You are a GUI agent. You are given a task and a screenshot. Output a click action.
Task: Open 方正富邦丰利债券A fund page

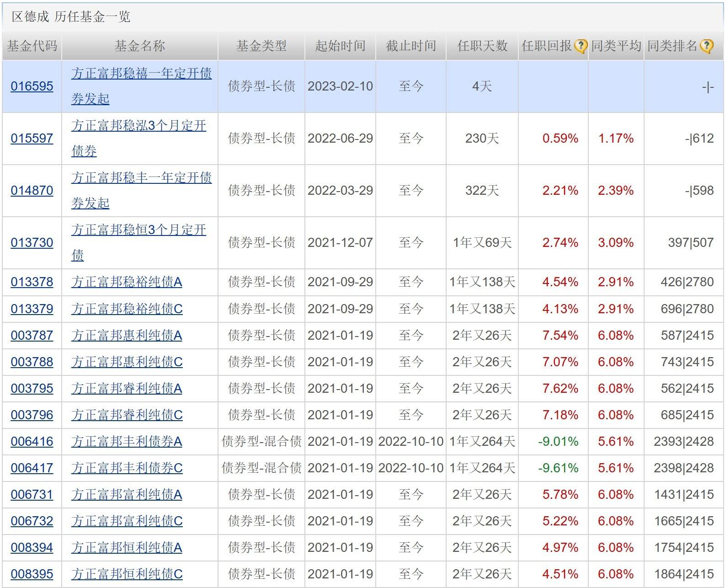pyautogui.click(x=127, y=442)
